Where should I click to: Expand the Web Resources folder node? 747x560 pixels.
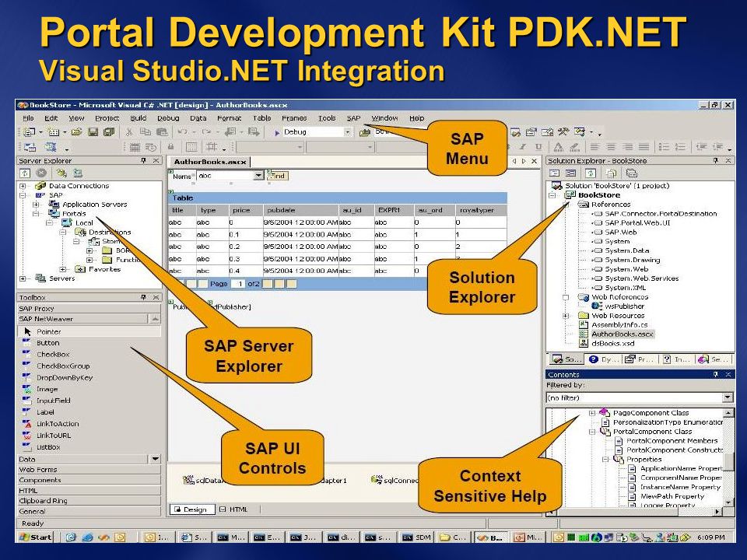pyautogui.click(x=566, y=316)
